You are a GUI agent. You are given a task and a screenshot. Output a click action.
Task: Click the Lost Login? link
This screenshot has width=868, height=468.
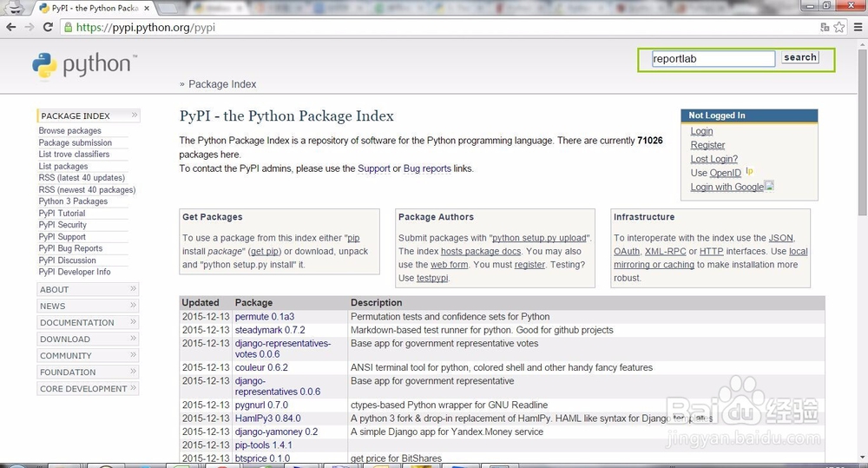(x=714, y=159)
